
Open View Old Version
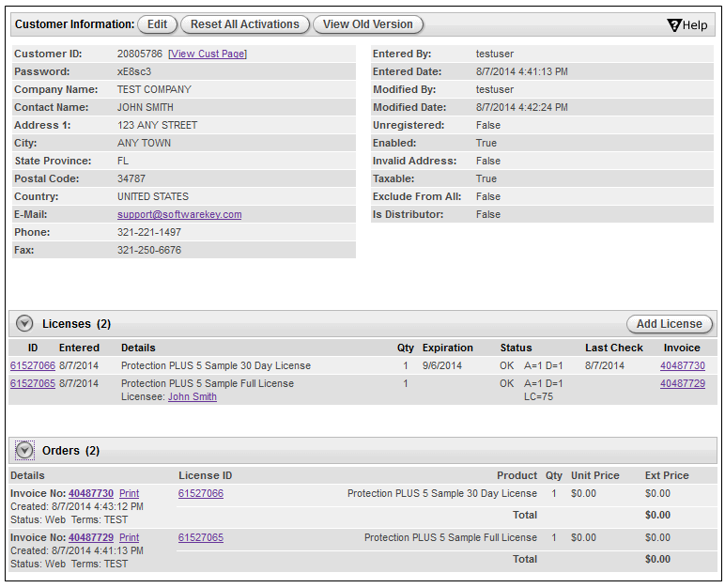(368, 24)
